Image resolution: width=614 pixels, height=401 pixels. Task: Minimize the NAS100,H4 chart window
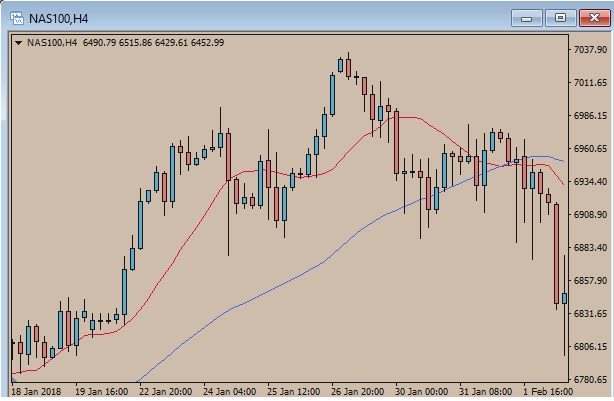527,18
